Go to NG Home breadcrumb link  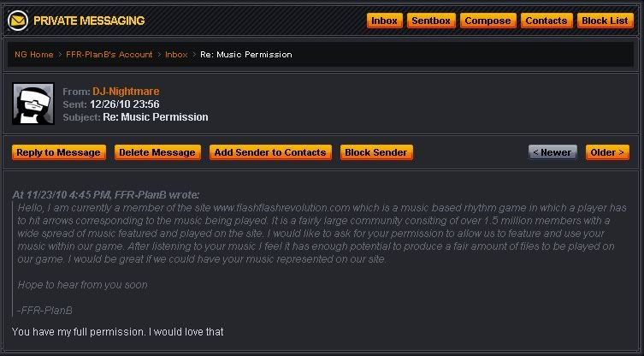(34, 54)
